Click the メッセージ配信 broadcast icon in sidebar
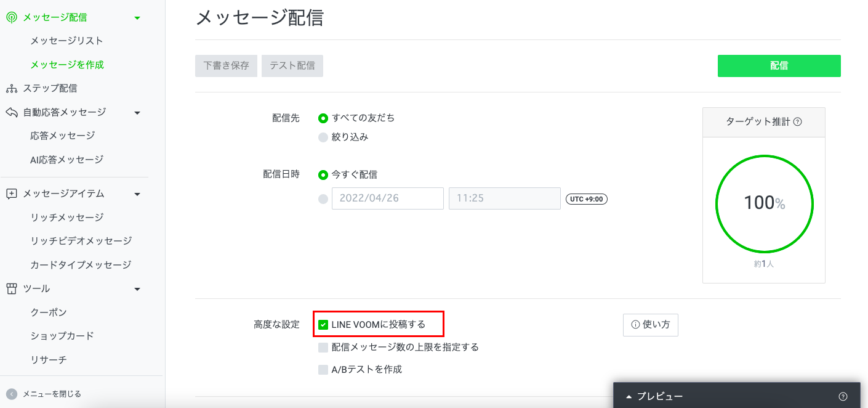 11,17
